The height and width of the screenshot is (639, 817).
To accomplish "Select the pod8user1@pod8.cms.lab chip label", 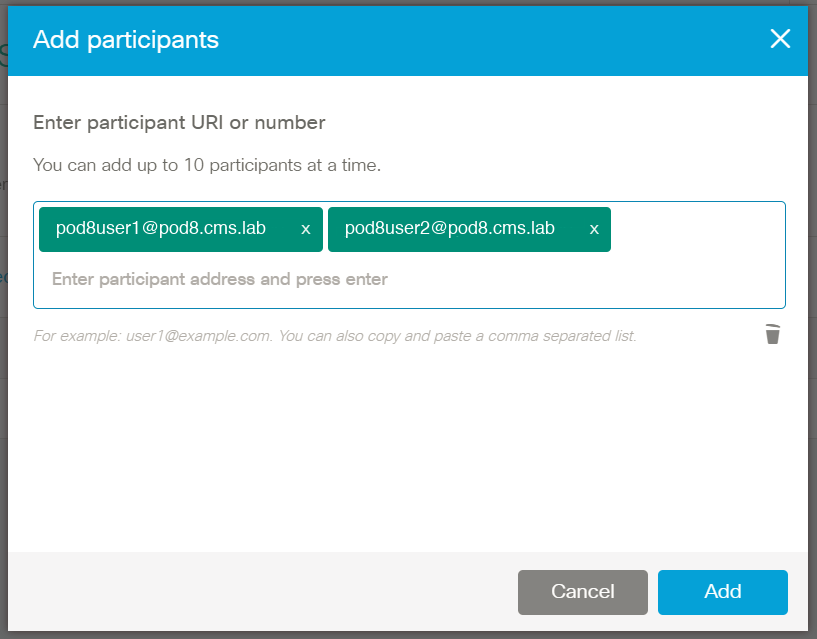I will pos(160,228).
